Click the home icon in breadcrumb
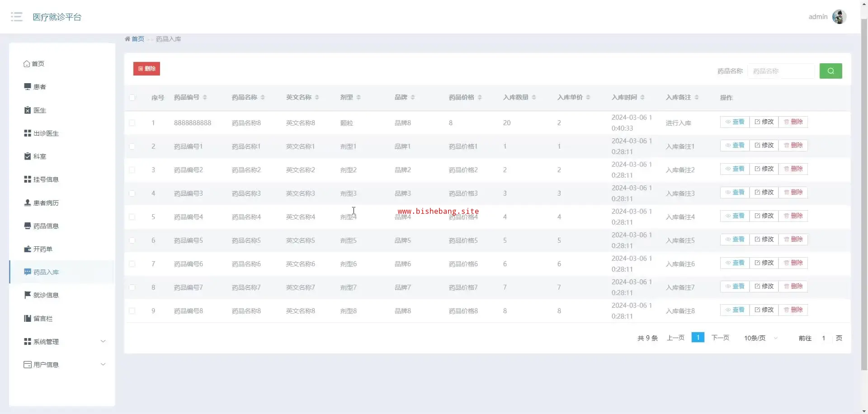Screen dimensions: 868x414 [x=127, y=39]
